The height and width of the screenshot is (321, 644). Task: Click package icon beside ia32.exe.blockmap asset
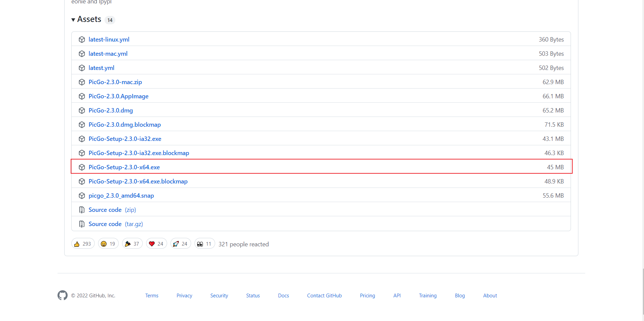[x=82, y=153]
